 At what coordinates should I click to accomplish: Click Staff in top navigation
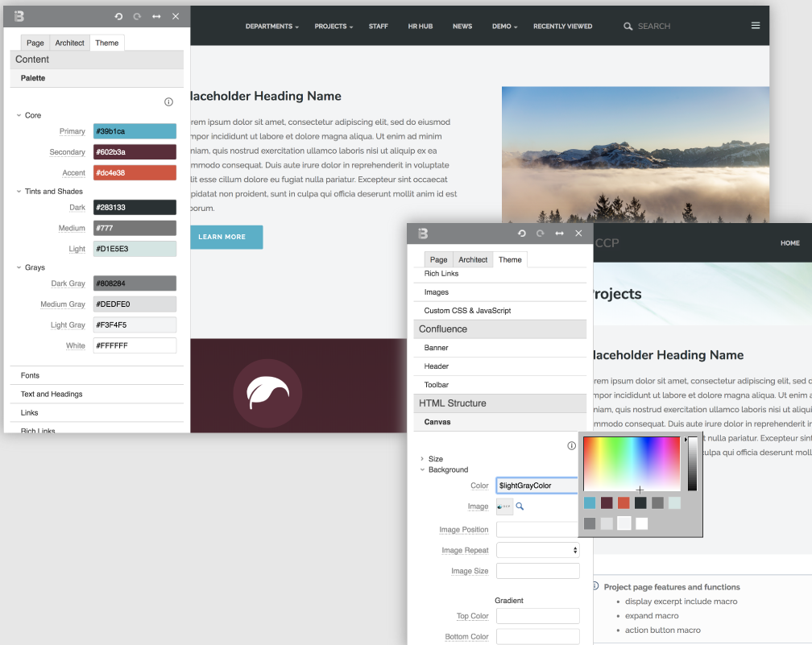pyautogui.click(x=378, y=27)
